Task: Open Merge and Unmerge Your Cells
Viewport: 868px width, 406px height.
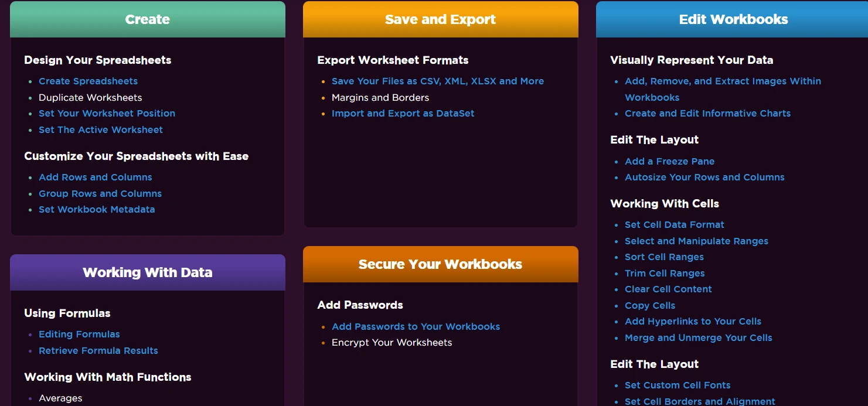Action: pyautogui.click(x=698, y=338)
